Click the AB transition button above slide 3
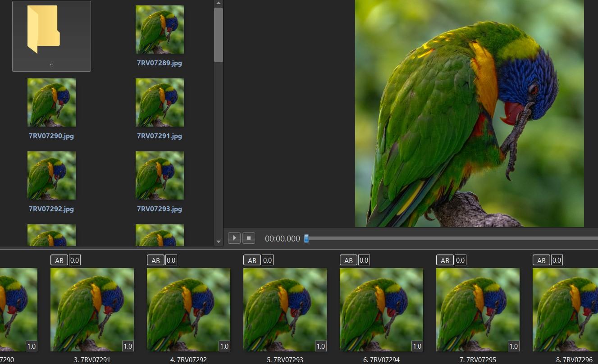 [59, 260]
